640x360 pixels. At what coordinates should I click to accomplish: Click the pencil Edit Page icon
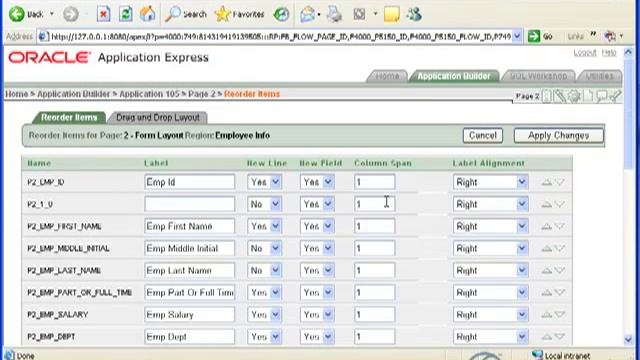(560, 96)
